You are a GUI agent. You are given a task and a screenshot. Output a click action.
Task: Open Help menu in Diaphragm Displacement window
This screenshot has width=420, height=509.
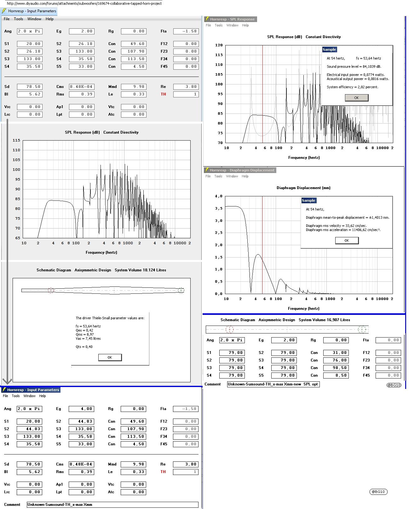tap(245, 176)
